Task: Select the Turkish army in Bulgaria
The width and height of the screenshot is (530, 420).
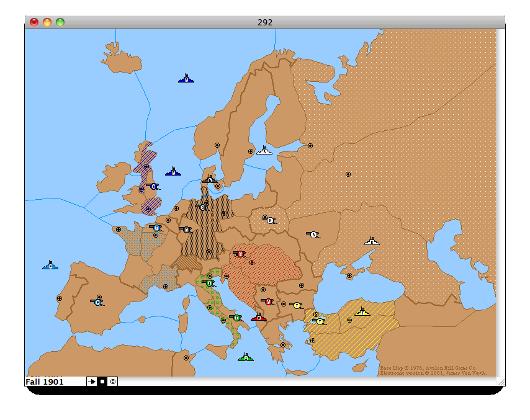Action: click(297, 305)
